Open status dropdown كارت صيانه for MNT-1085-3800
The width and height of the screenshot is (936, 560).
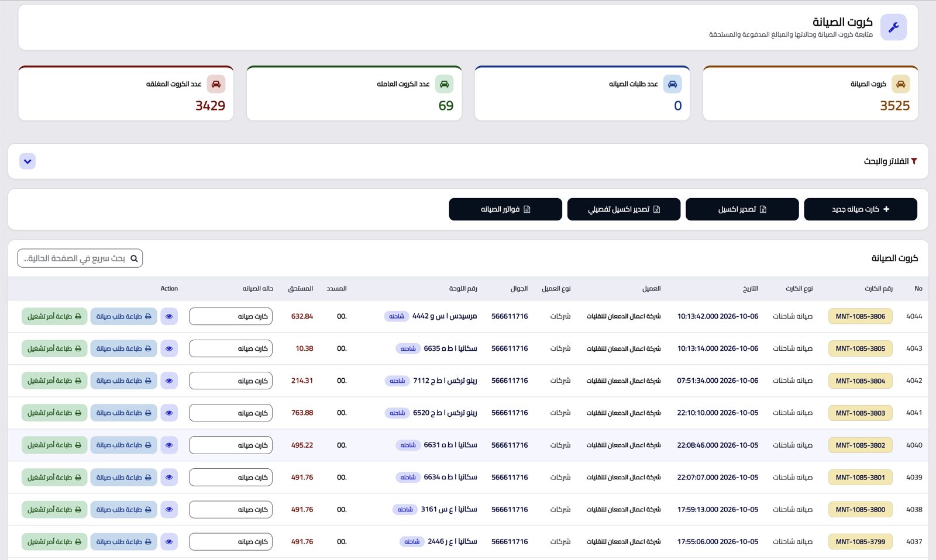tap(231, 509)
